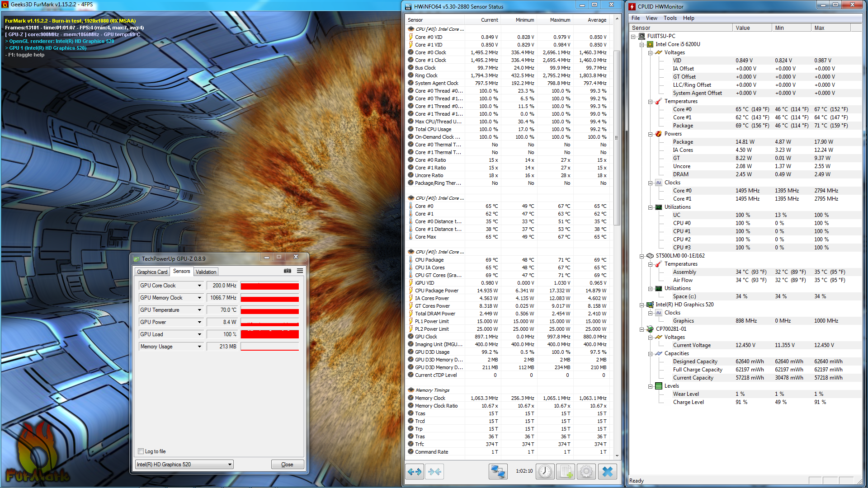Collapse the FUJITSU-PC tree node

[633, 37]
